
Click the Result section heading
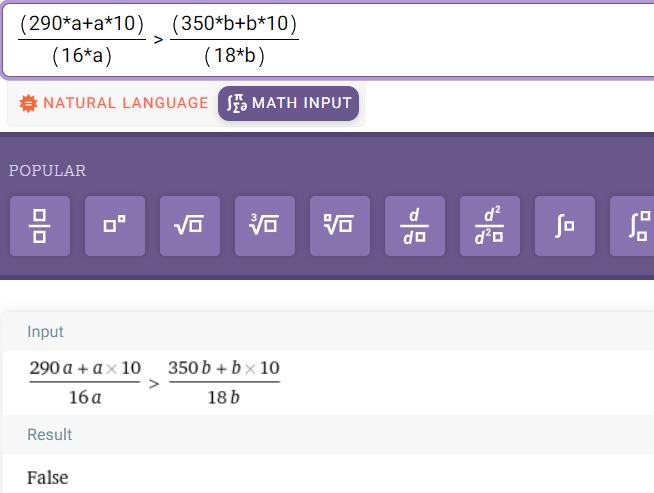coord(49,434)
